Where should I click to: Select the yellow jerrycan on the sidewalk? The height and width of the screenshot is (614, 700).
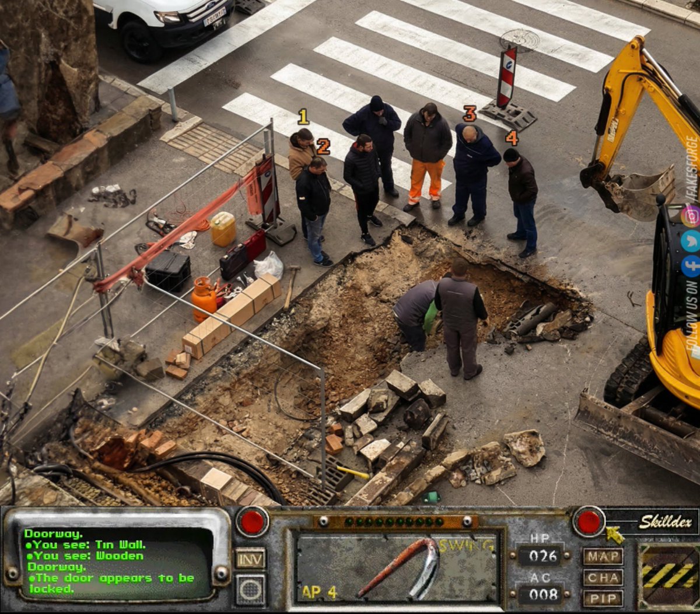tap(223, 229)
